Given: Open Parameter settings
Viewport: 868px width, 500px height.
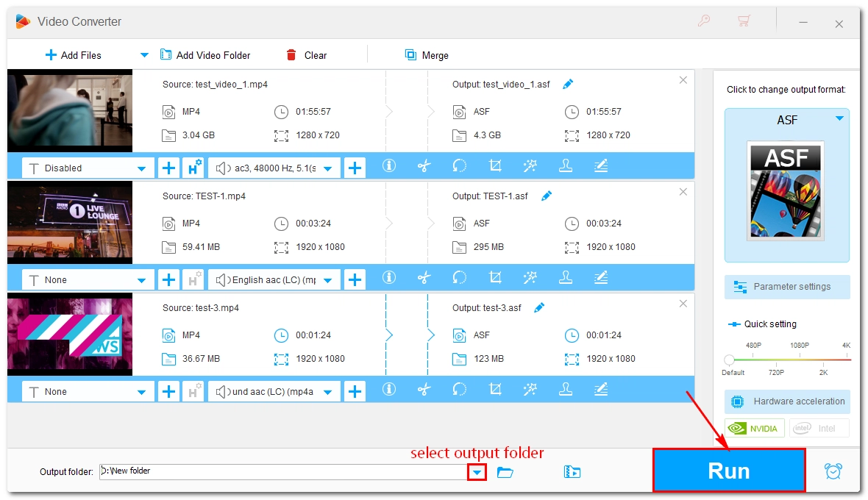Looking at the screenshot, I should point(786,287).
